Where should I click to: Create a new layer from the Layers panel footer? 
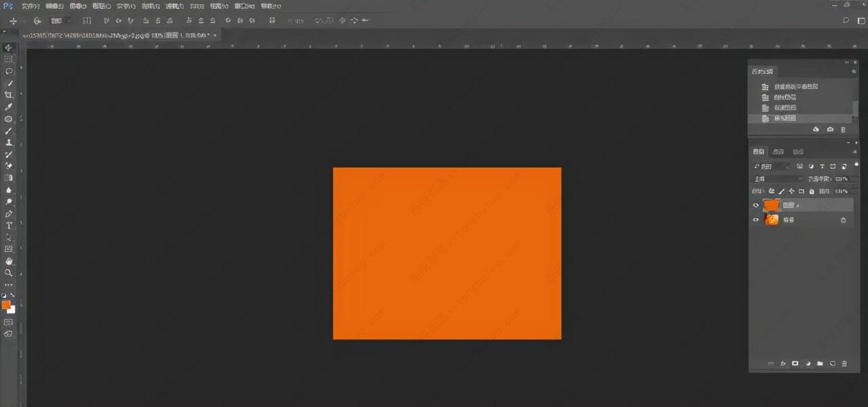pyautogui.click(x=832, y=364)
